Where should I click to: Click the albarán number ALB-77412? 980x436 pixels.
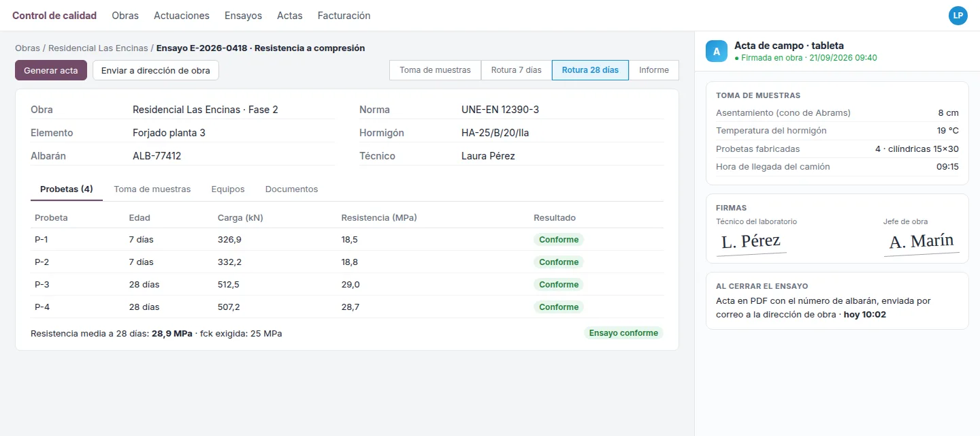pyautogui.click(x=157, y=156)
